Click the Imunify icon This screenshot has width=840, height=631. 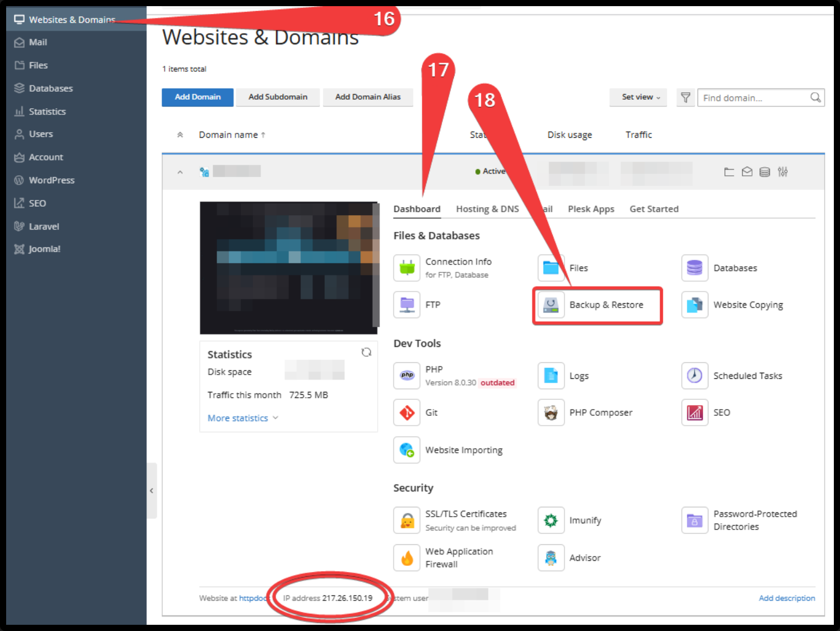(x=551, y=520)
